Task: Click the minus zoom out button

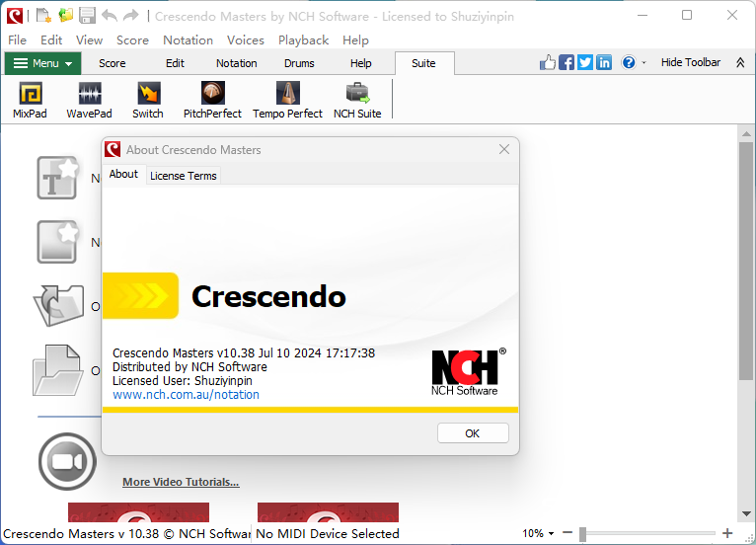Action: click(x=567, y=533)
